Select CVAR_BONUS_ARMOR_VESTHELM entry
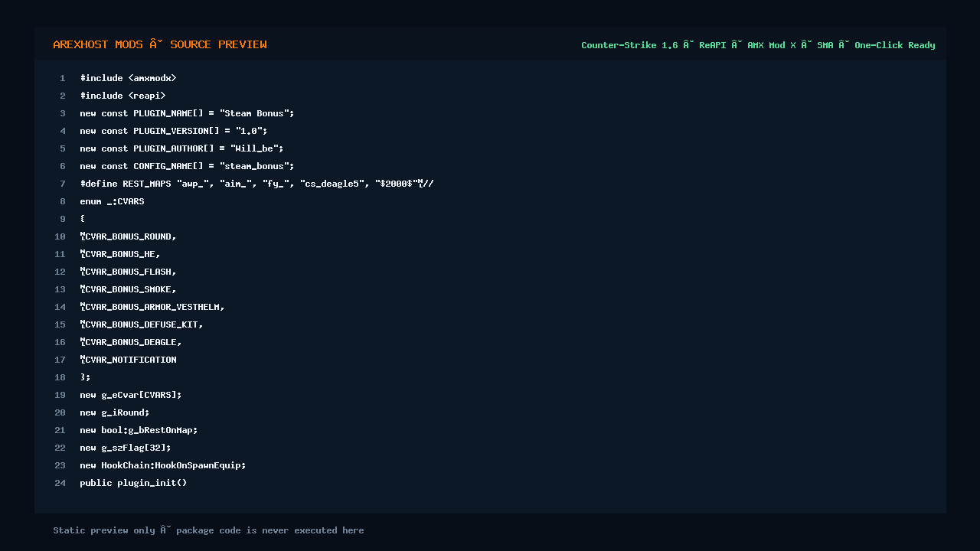 point(152,307)
